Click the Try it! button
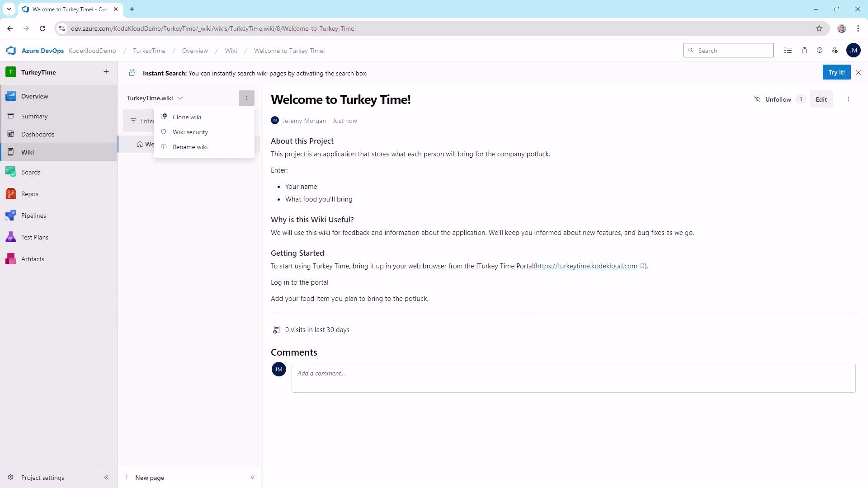 point(836,72)
